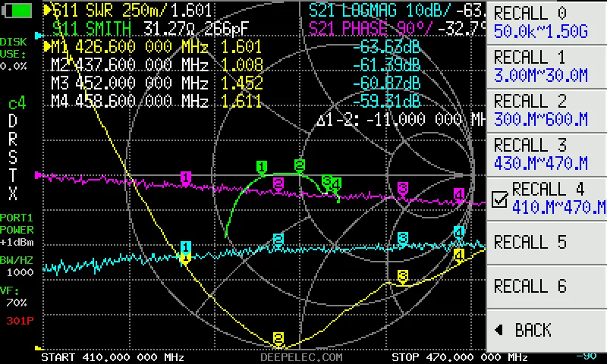The height and width of the screenshot is (364, 607).
Task: Tap the 31.27Ω 266pF Smith readout
Action: coord(196,29)
